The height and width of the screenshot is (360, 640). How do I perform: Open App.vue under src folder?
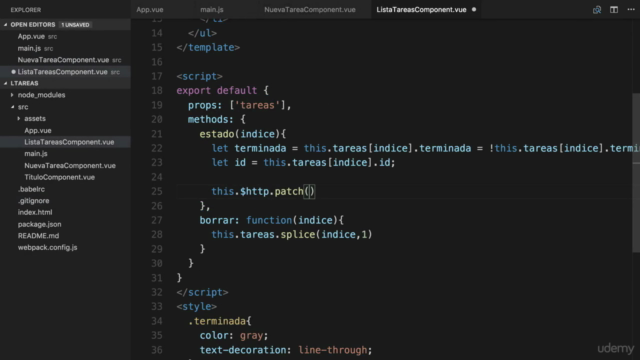(x=38, y=131)
